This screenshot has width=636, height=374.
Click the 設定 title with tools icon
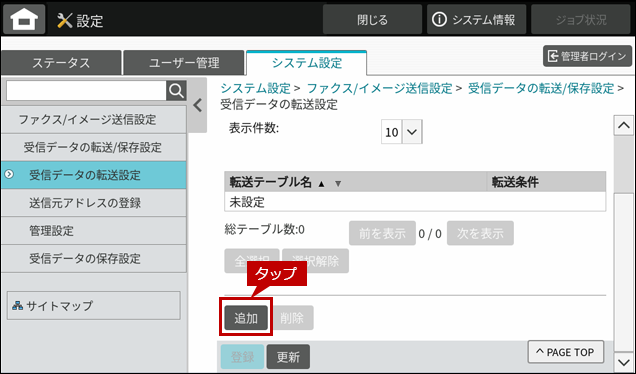click(80, 20)
